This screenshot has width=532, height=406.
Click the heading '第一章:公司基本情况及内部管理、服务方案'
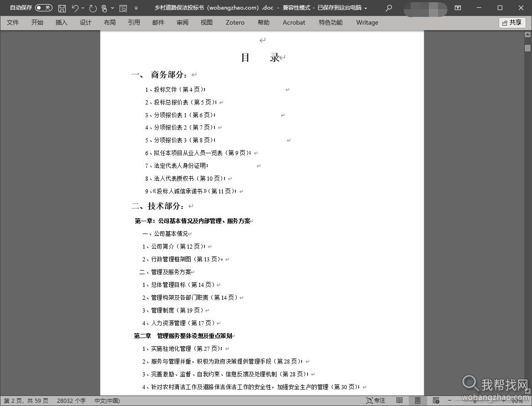tap(193, 221)
